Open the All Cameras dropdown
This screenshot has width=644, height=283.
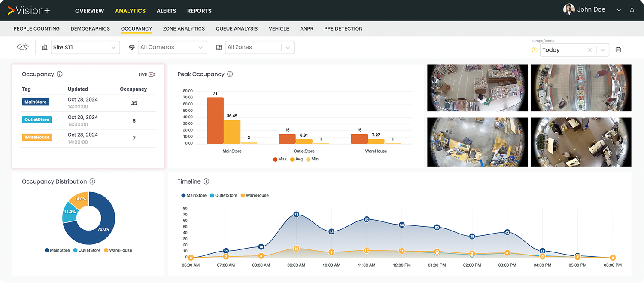(200, 47)
